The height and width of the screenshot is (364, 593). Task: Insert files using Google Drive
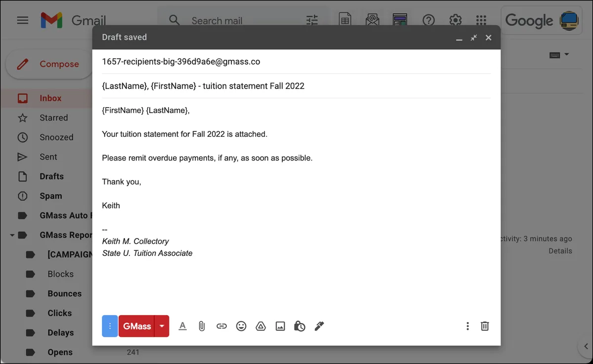[x=260, y=326]
